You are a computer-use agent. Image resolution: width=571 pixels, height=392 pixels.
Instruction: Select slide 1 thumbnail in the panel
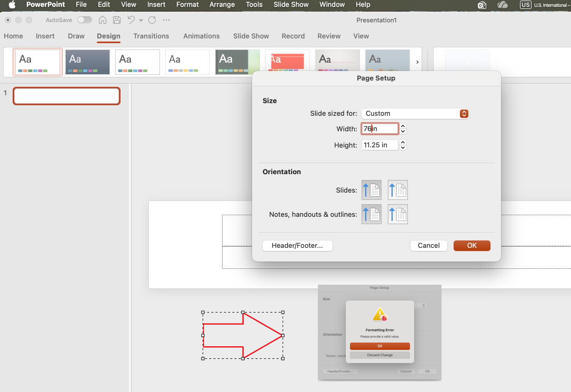pyautogui.click(x=67, y=96)
